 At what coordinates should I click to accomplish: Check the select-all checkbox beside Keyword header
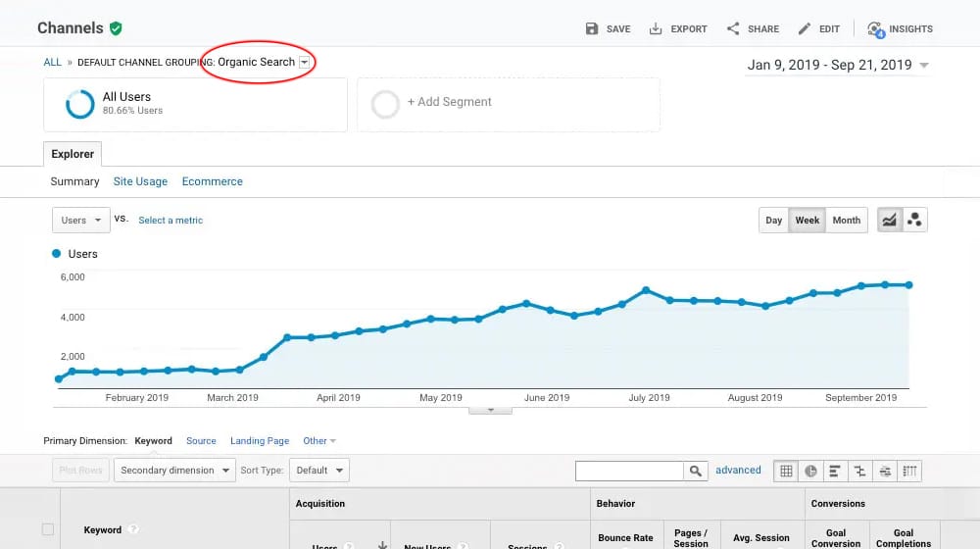pos(48,529)
